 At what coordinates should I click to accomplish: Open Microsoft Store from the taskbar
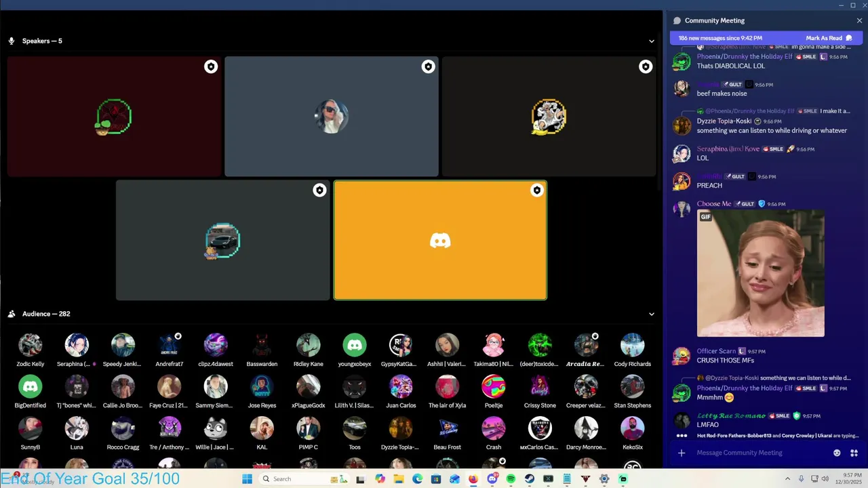tap(436, 479)
